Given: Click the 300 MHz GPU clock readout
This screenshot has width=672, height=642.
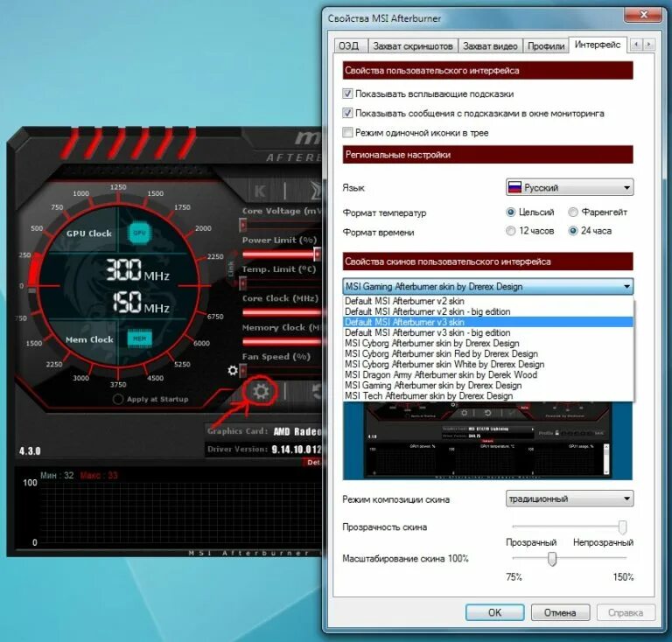Looking at the screenshot, I should [138, 270].
